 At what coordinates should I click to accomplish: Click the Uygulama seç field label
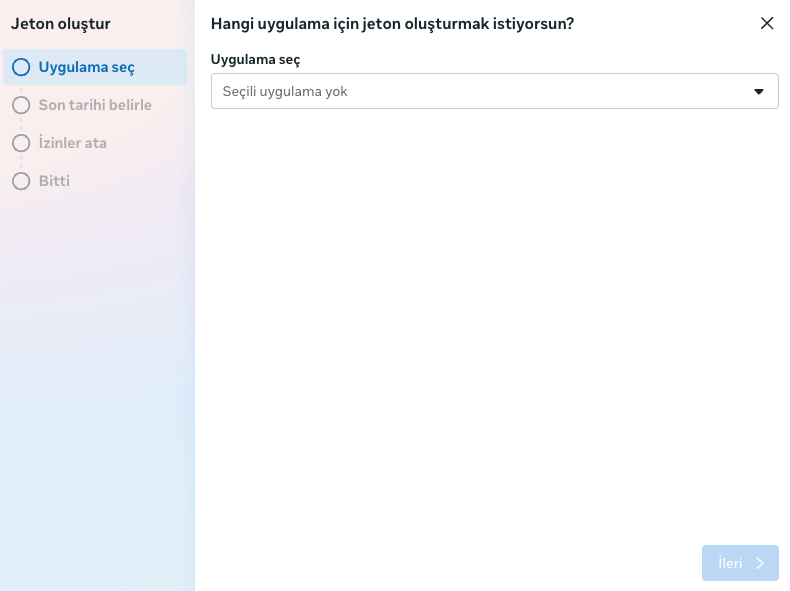pyautogui.click(x=255, y=59)
